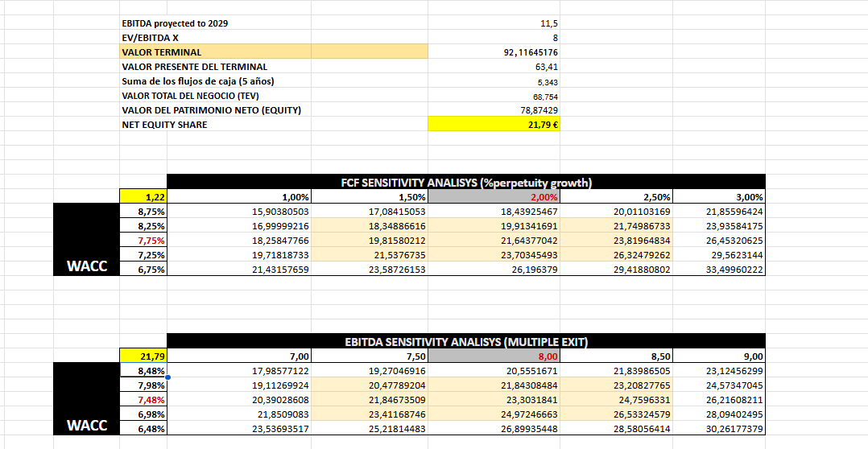Select the 'VALOR TOTAL DEL NEGOCIO (TEV)' label
This screenshot has height=449, width=868.
215,96
